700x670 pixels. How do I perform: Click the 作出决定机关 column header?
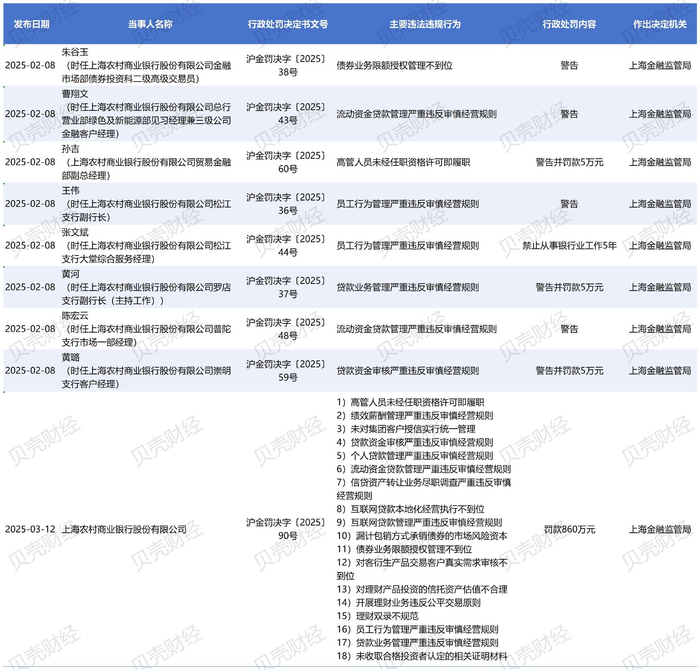click(660, 24)
